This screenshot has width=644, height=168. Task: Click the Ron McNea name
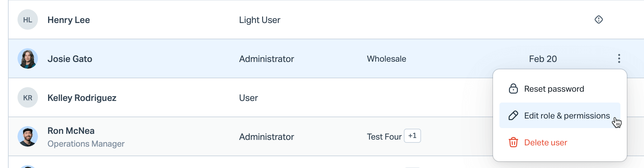coord(71,131)
